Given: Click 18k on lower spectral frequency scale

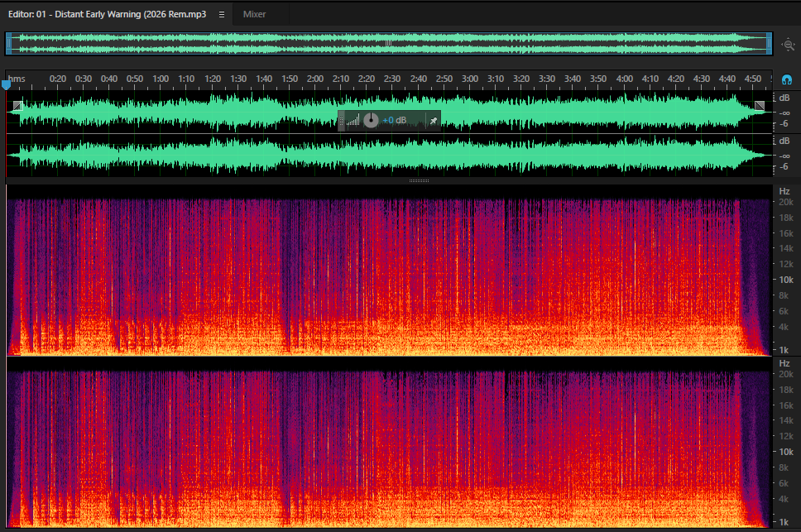Looking at the screenshot, I should tap(786, 390).
